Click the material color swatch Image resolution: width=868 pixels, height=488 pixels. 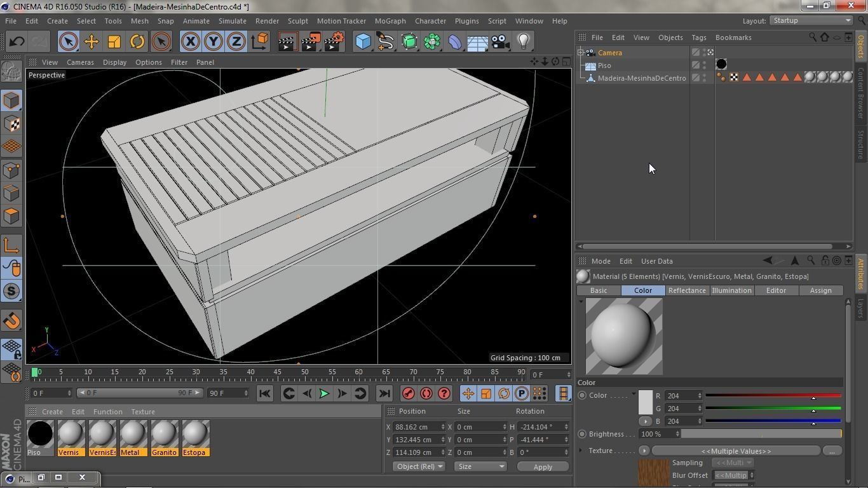pos(645,402)
